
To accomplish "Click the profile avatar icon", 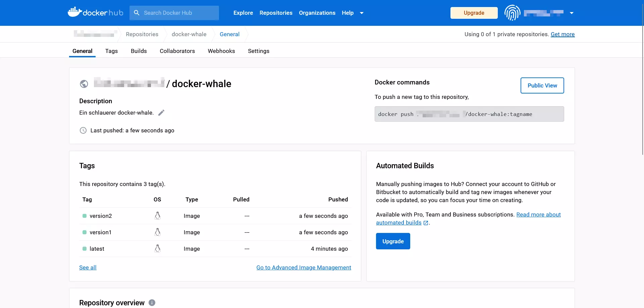I will (x=512, y=13).
